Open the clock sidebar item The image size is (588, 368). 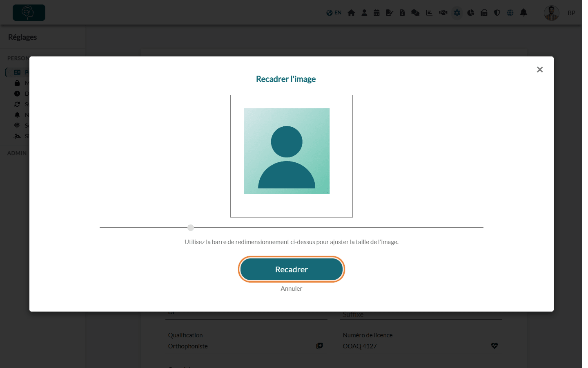(x=17, y=94)
